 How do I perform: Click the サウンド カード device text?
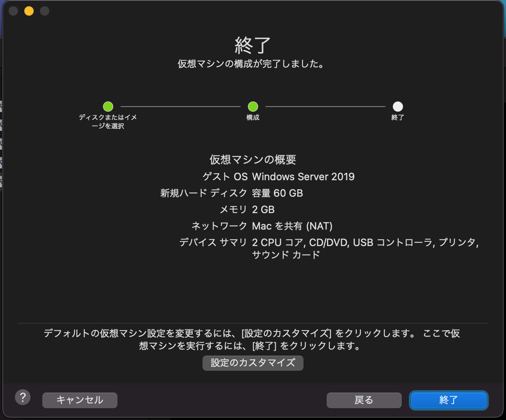[x=286, y=255]
